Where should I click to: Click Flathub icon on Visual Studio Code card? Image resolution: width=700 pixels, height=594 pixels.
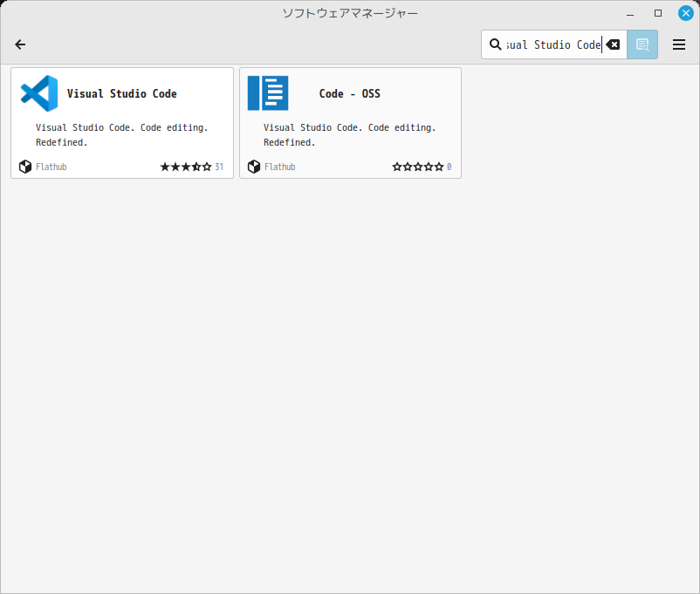[25, 167]
